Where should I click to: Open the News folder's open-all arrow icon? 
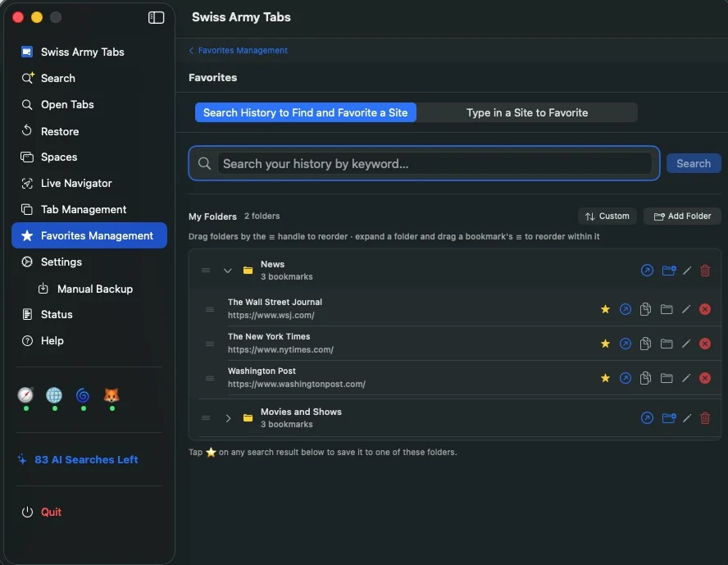[647, 270]
